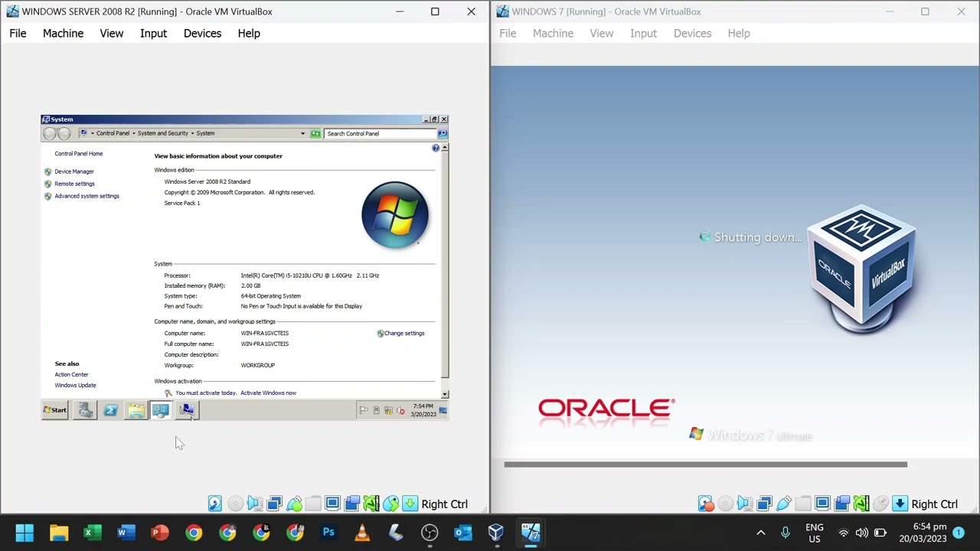Click CPU virtualization turtle icon in Server 2008 status bar
Screen dimensions: 980x551
click(x=371, y=504)
